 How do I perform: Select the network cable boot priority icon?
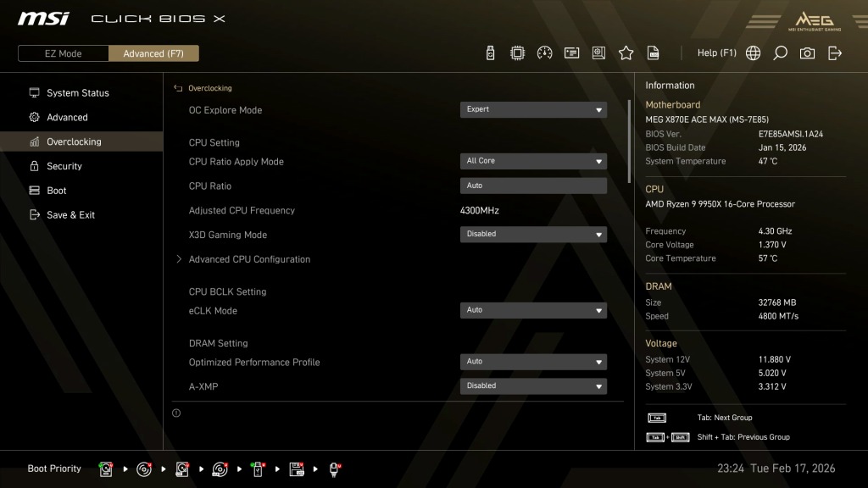334,469
